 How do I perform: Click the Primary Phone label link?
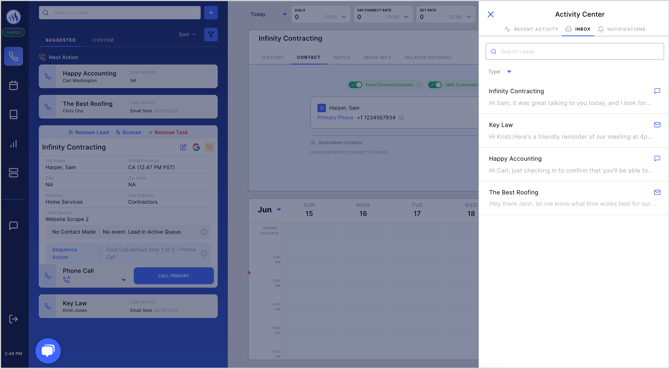point(335,117)
